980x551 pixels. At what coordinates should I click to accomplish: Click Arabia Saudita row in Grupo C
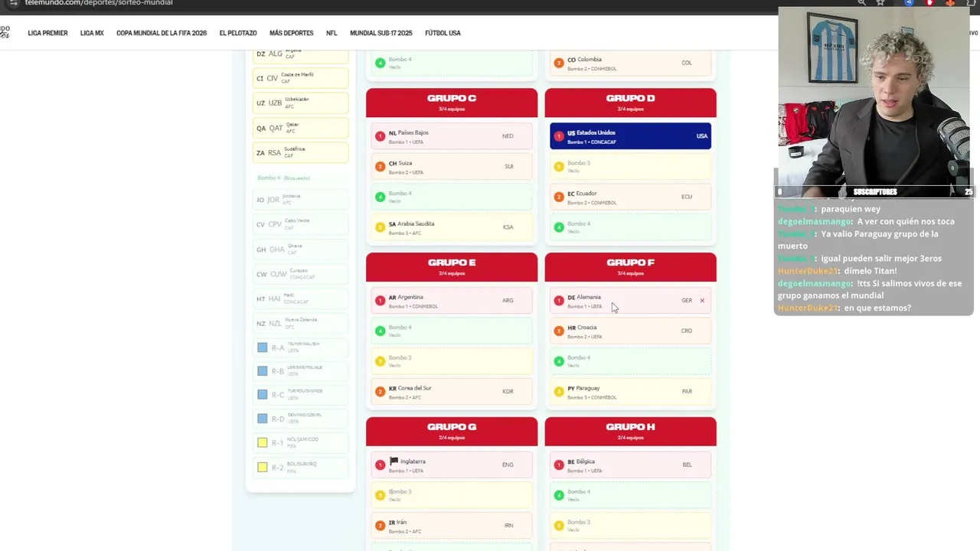(x=452, y=227)
